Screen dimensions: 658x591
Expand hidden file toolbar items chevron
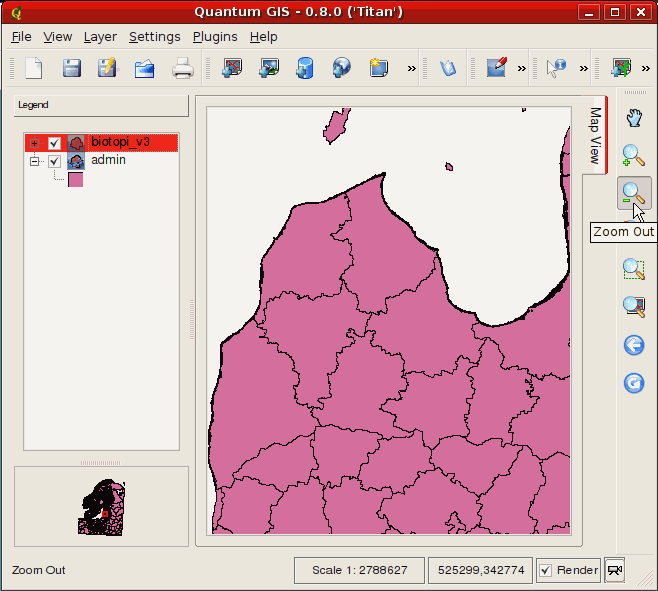coord(412,68)
